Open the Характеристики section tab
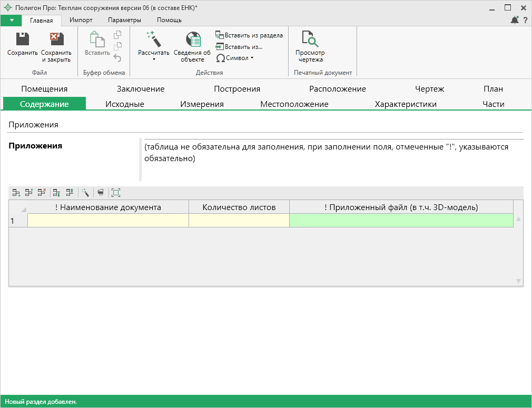 click(405, 104)
